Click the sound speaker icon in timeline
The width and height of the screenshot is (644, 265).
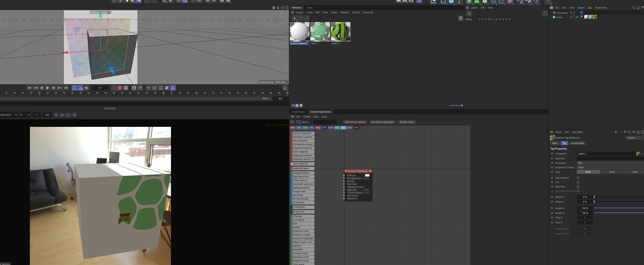pos(87,88)
